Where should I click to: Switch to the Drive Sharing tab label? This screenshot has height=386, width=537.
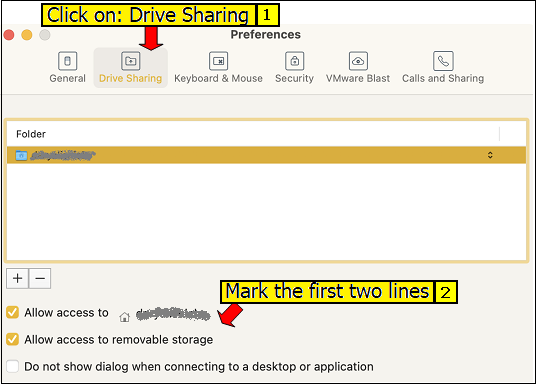coord(130,78)
